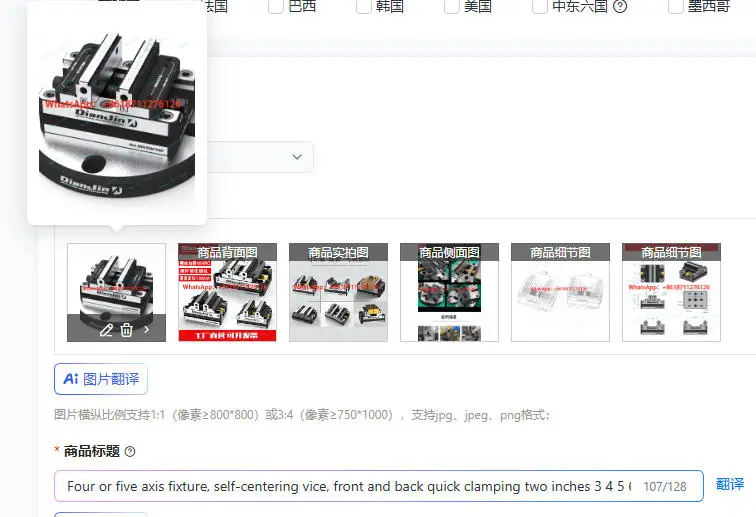The image size is (756, 517).
Task: Check the 中东六国 checkbox
Action: [540, 6]
